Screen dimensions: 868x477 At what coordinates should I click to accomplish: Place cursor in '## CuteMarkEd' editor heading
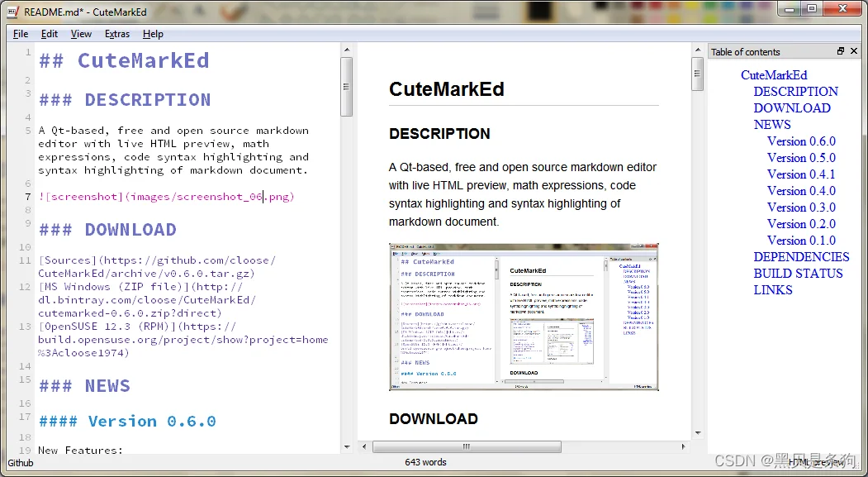click(x=124, y=60)
